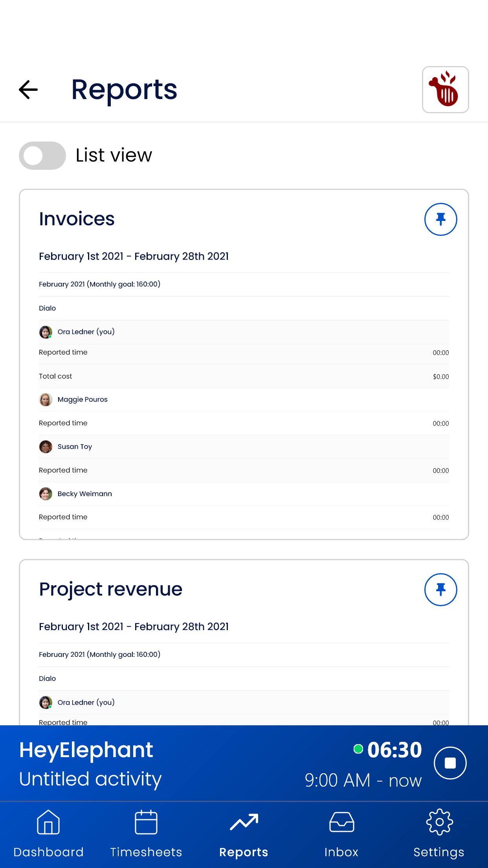
Task: Tap Becky Weimann's profile picture
Action: [x=46, y=494]
